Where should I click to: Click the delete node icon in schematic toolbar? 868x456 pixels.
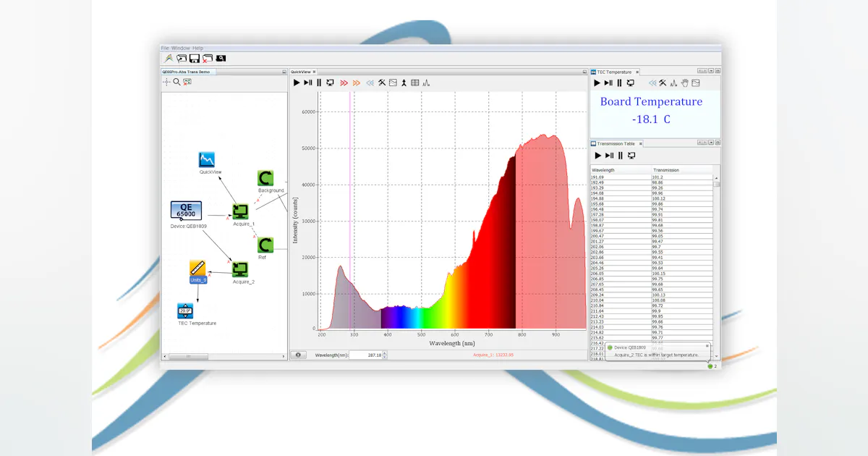click(187, 82)
